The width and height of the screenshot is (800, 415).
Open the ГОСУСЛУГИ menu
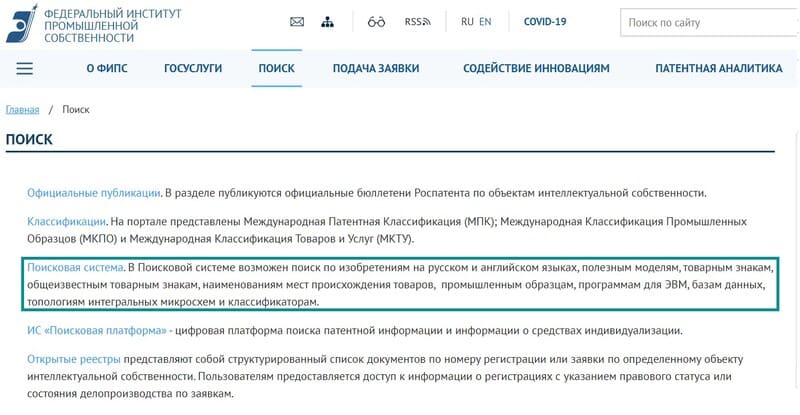[x=193, y=68]
